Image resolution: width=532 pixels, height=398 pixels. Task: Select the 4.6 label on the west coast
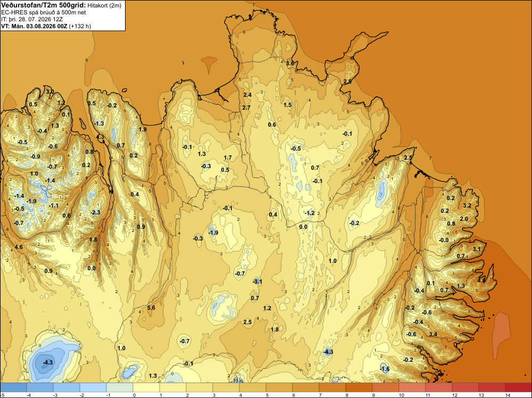(19, 247)
